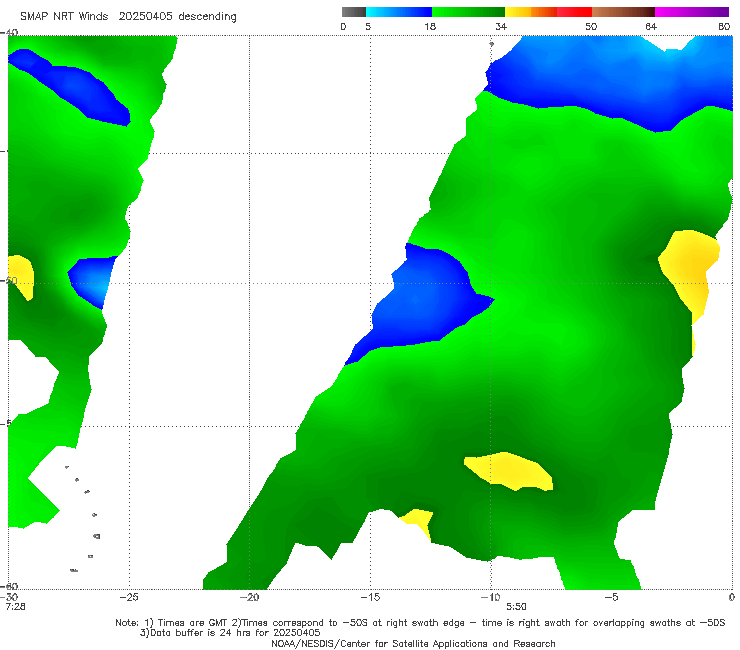
Task: Click the '5:50' swath time label
Action: pos(516,607)
